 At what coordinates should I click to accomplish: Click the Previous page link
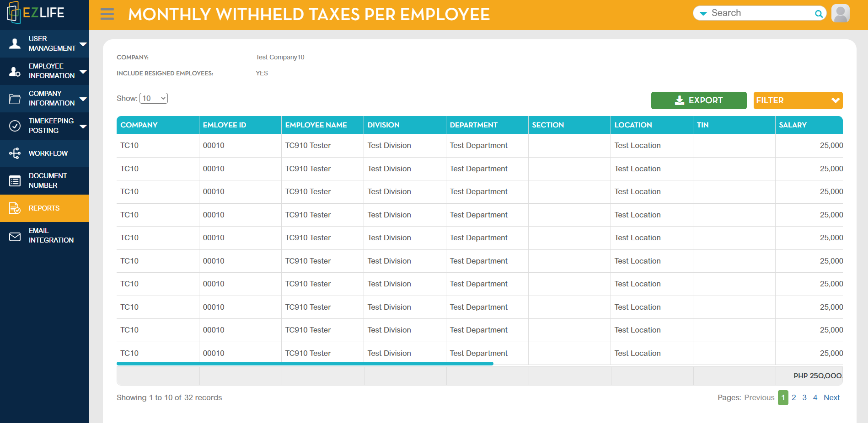(x=759, y=397)
